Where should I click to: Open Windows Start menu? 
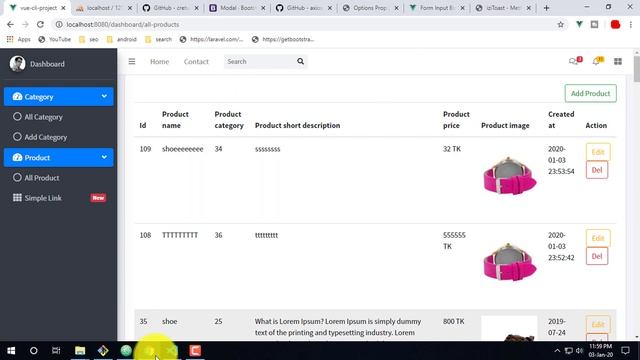(11, 351)
